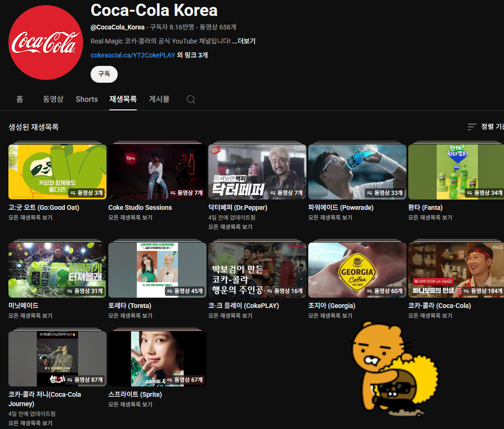
Task: Click 모든 재생목록 보기 under 미닛메이드
Action: click(30, 315)
